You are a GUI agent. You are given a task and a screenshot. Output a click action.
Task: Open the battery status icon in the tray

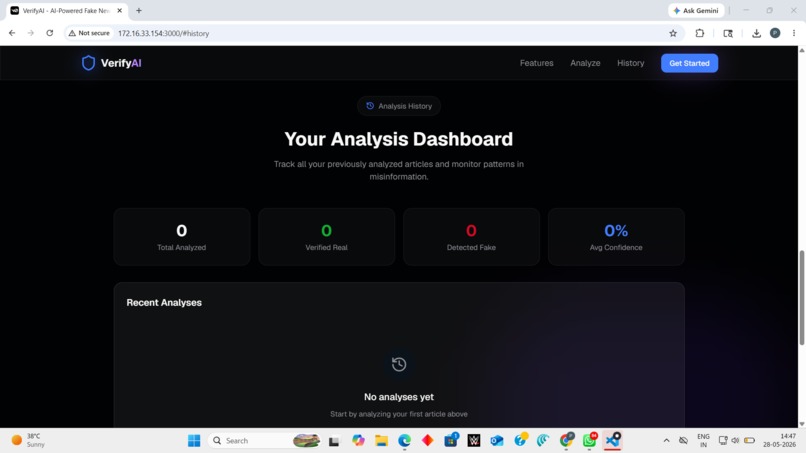pyautogui.click(x=749, y=441)
